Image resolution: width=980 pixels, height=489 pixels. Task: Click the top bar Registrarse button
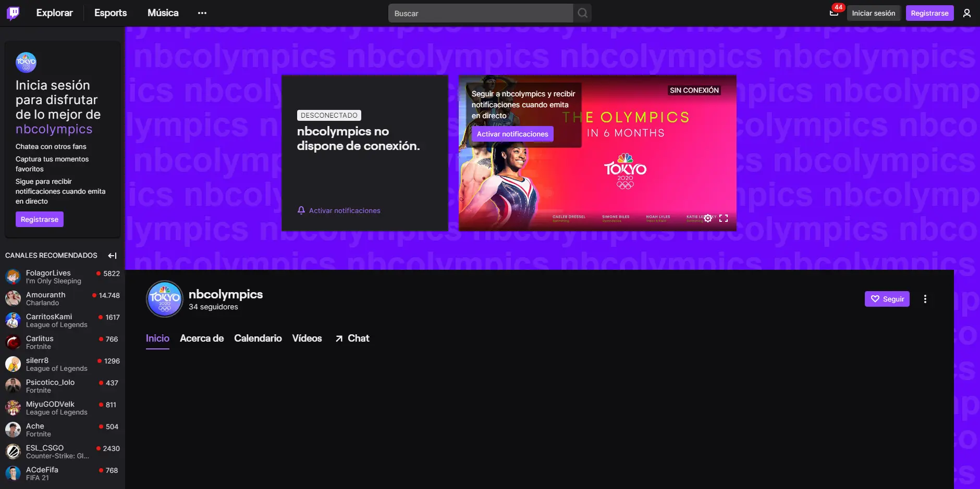tap(929, 13)
